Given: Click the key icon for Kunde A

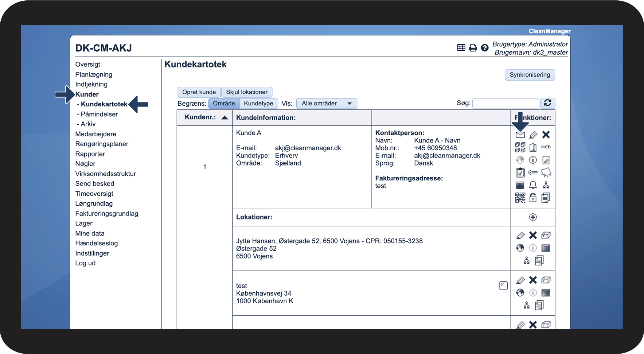Looking at the screenshot, I should click(x=533, y=172).
